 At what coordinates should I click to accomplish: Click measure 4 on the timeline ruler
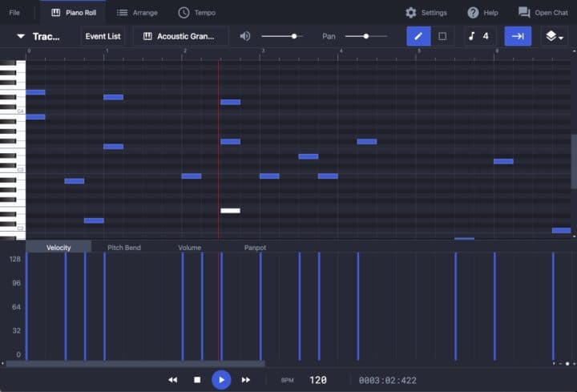(x=341, y=51)
